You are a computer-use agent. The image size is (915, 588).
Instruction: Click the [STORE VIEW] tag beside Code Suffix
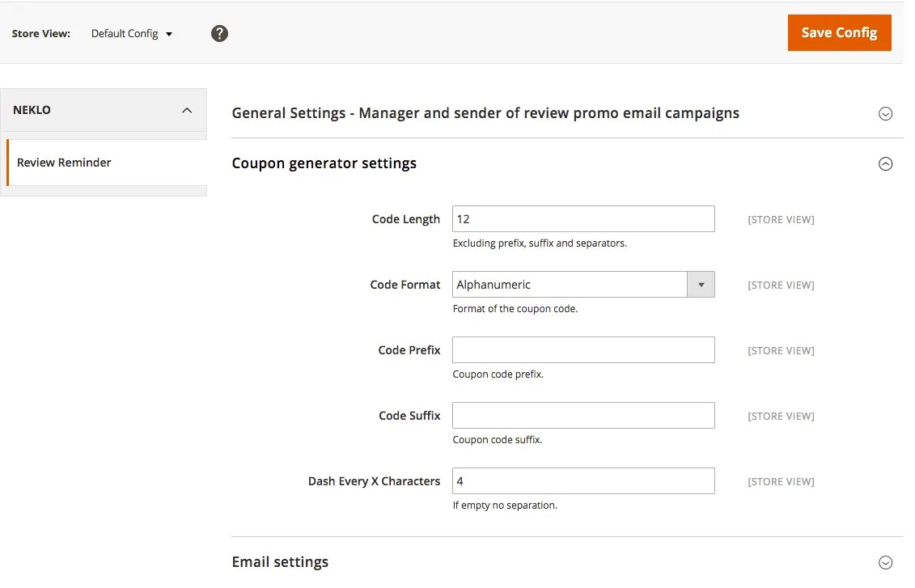tap(781, 416)
